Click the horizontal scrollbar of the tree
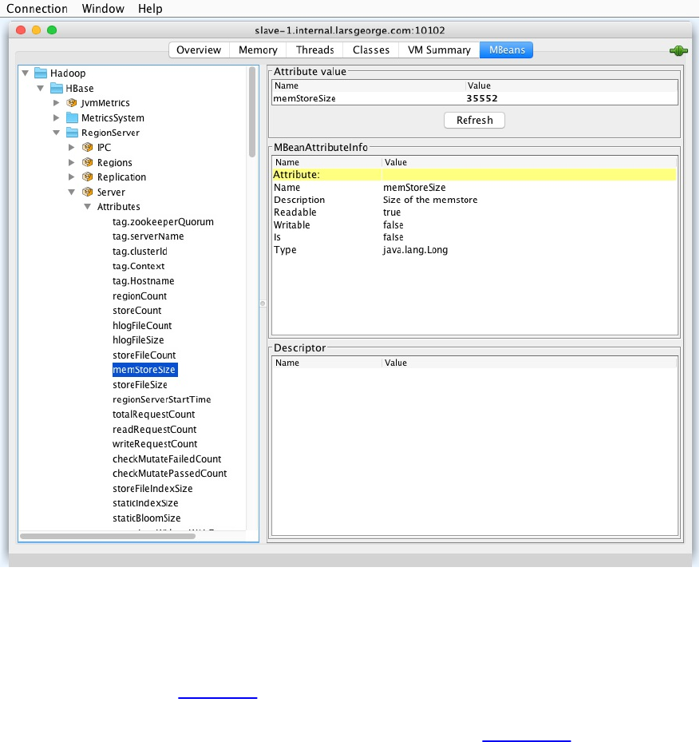Screen dimensions: 700x742 [108, 536]
